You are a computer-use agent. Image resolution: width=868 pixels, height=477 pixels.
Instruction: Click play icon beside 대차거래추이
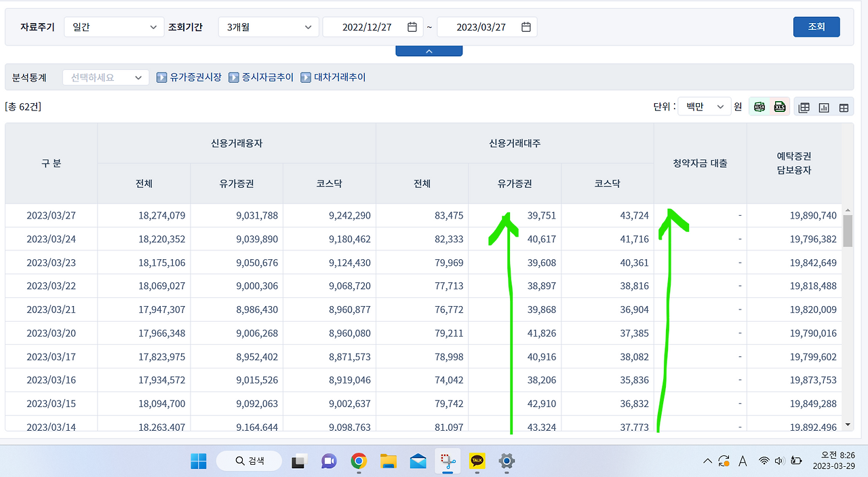click(306, 77)
